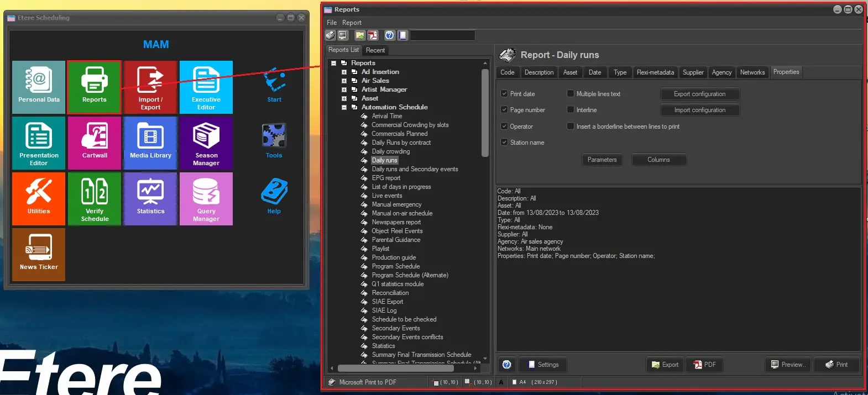Toggle the Station name checkbox
Screen dimensions: 868x395
(x=504, y=143)
